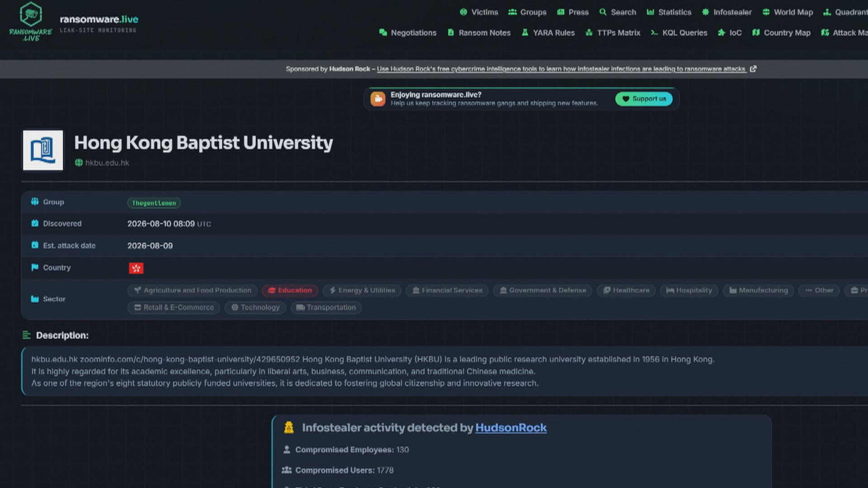
Task: Select the Financial Services sector
Action: coord(447,290)
